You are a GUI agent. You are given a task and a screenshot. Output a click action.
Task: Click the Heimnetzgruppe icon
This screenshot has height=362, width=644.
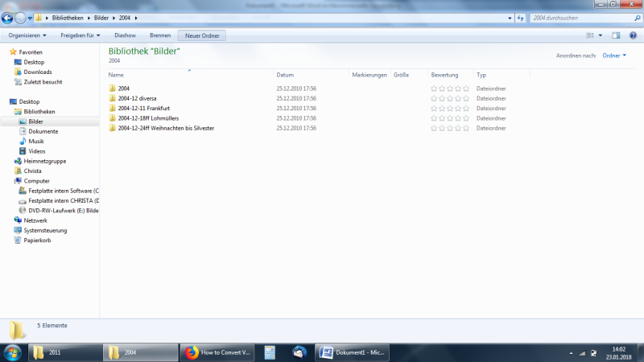point(18,161)
